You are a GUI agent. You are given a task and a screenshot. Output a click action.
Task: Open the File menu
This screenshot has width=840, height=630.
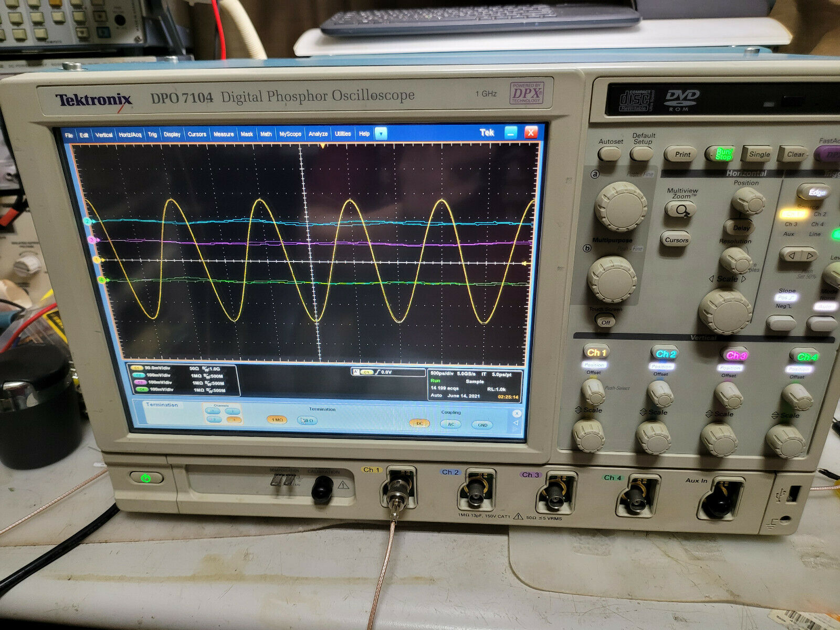coord(69,135)
